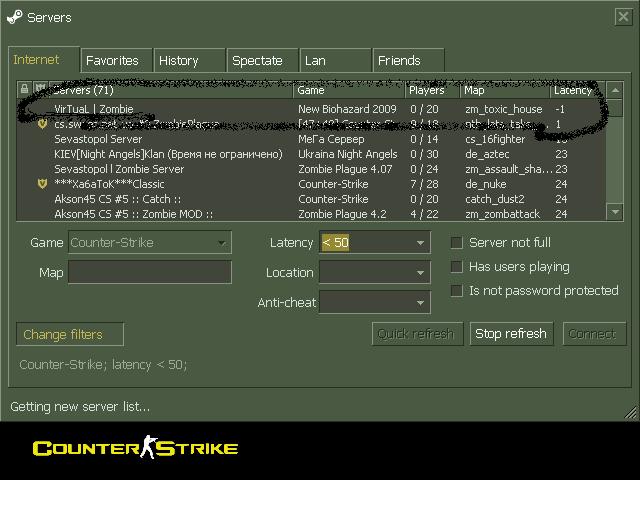The image size is (640, 512).
Task: Open the Location dropdown
Action: 374,272
